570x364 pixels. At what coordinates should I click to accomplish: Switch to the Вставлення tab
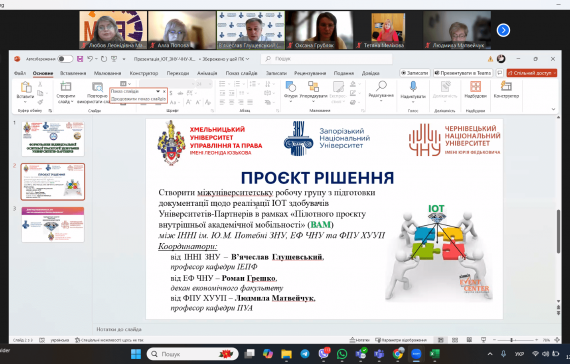point(73,73)
